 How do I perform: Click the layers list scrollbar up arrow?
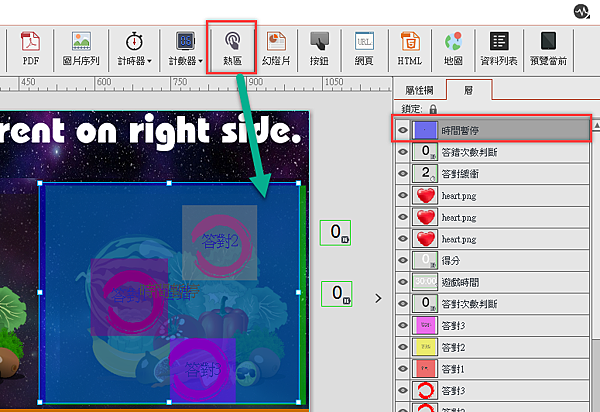pyautogui.click(x=596, y=125)
